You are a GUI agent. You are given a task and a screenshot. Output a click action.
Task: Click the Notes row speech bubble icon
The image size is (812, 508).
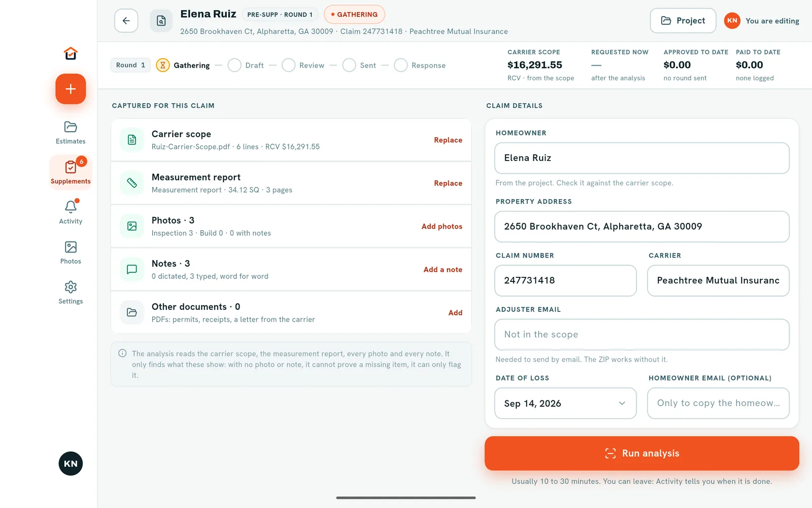132,269
